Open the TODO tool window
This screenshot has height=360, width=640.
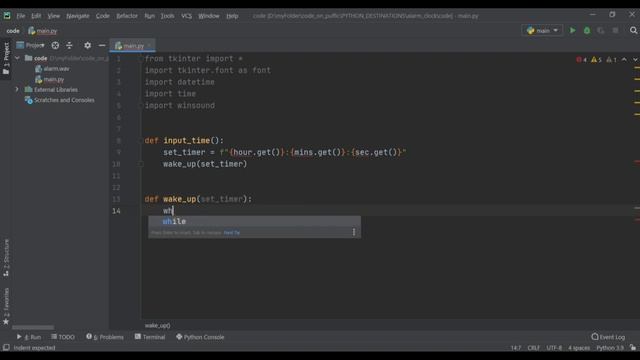(x=62, y=337)
